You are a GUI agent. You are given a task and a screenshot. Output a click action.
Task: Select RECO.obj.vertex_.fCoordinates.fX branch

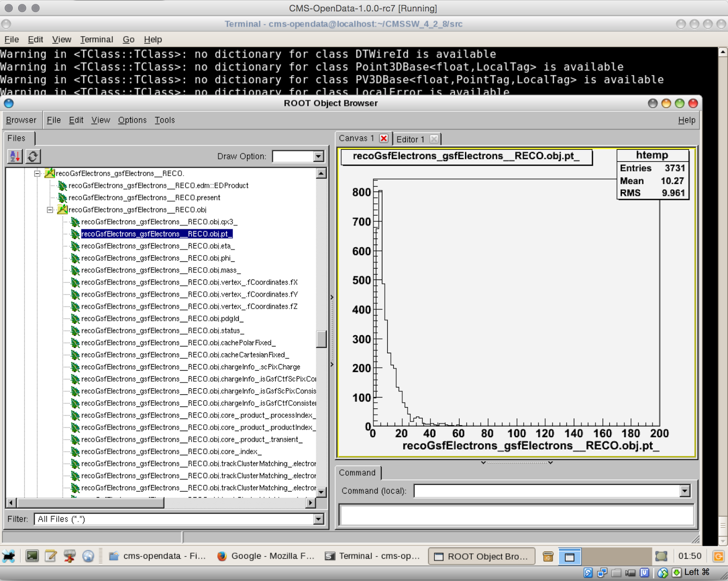coord(189,282)
